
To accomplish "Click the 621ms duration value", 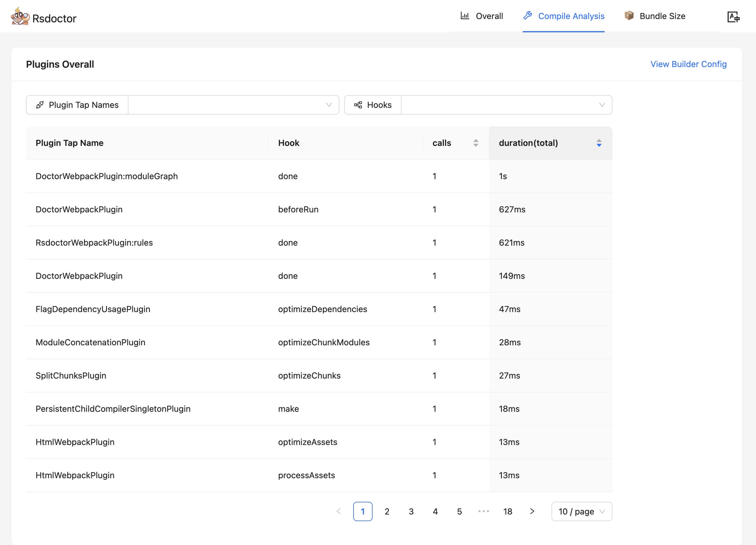I will pos(512,243).
